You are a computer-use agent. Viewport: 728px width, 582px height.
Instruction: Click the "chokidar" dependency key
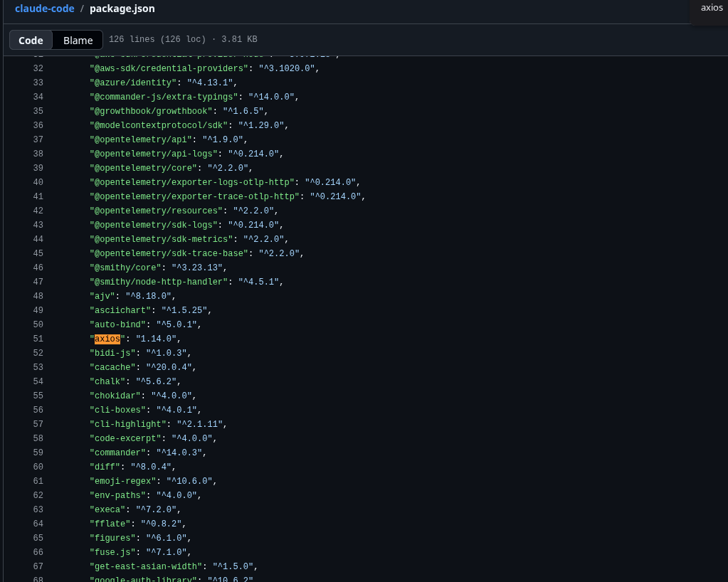(x=115, y=396)
